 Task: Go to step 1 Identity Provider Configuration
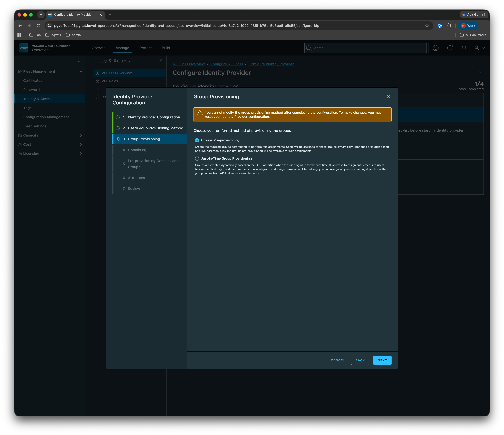[x=150, y=117]
